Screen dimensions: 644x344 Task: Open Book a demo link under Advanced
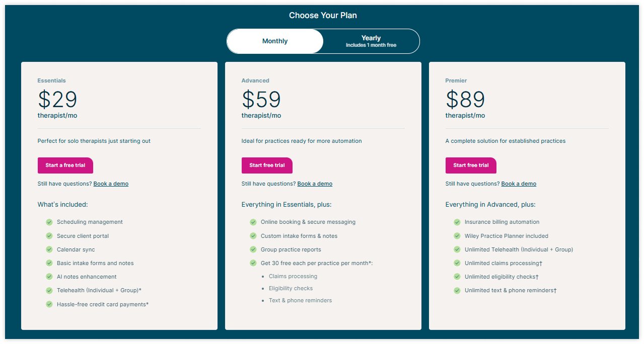(315, 184)
